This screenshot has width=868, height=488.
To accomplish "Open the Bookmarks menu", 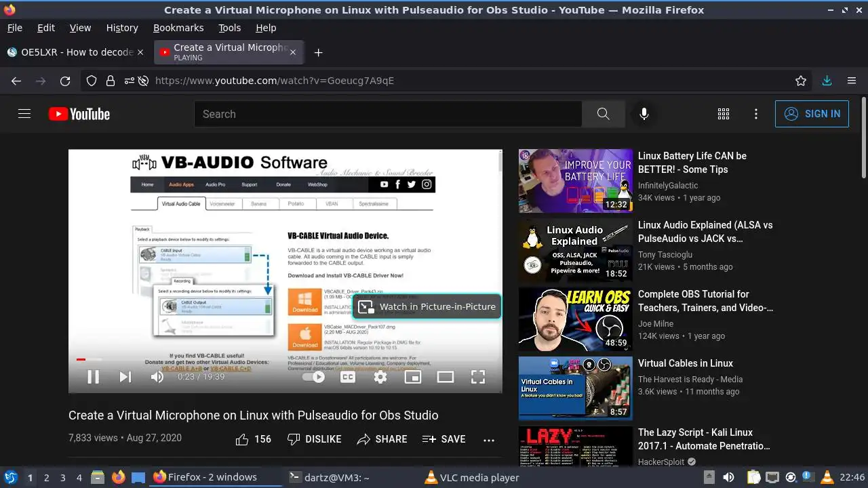I will click(x=178, y=28).
